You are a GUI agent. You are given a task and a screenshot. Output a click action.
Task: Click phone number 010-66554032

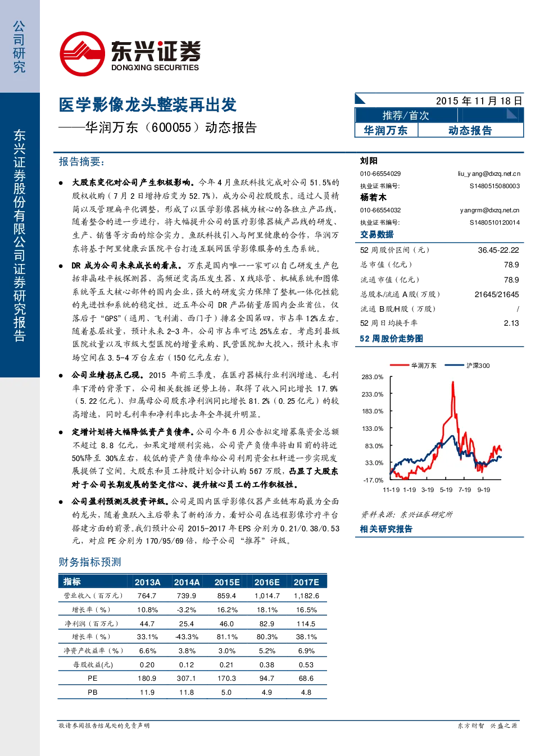(x=380, y=210)
